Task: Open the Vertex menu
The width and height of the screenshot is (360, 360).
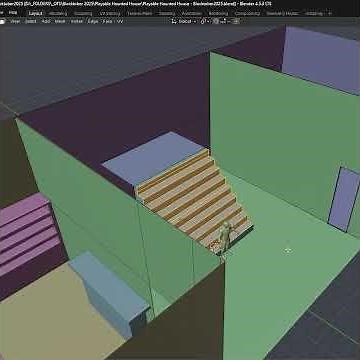Action: [x=77, y=21]
